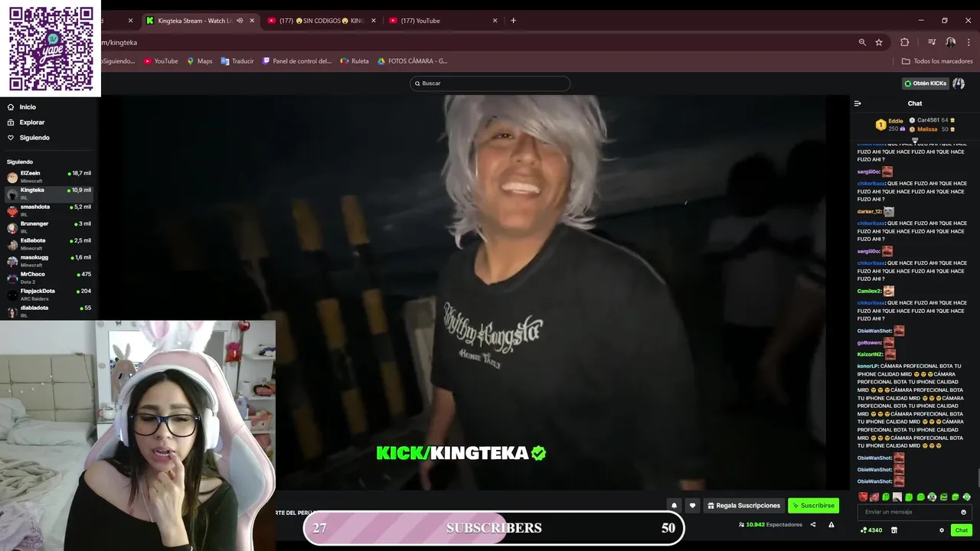980x551 pixels.
Task: Click the Explorar icon in the sidebar
Action: pos(11,122)
